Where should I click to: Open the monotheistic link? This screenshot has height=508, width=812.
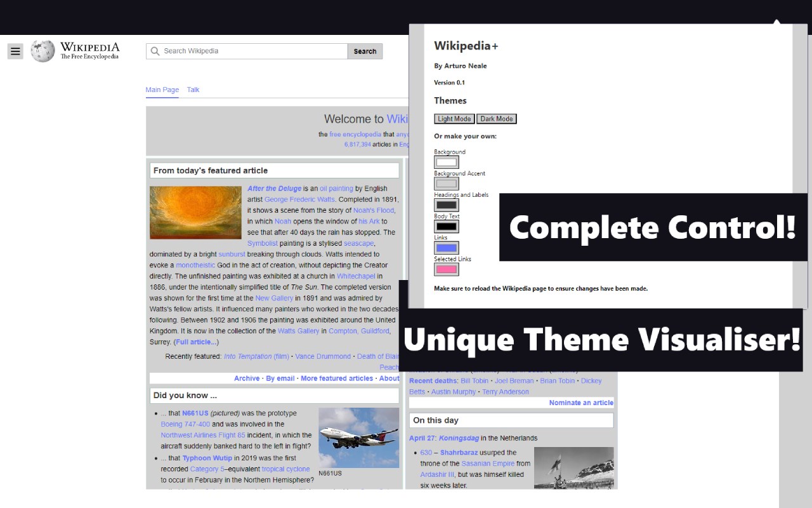(x=195, y=265)
